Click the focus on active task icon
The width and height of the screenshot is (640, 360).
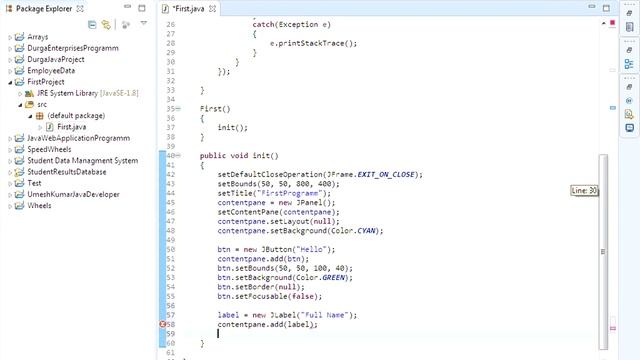pos(126,25)
